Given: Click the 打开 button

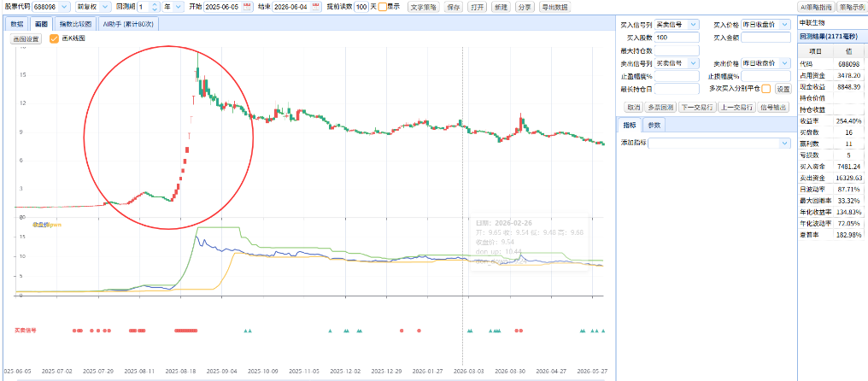Looking at the screenshot, I should coord(476,7).
